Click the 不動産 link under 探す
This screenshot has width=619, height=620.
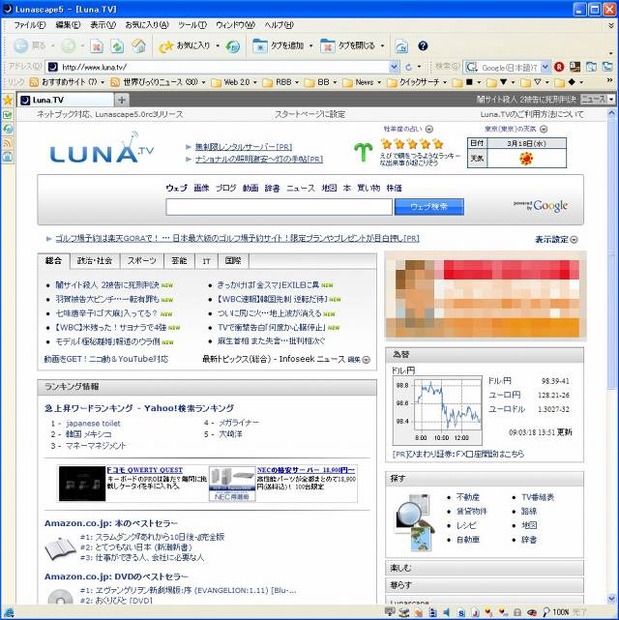[468, 497]
